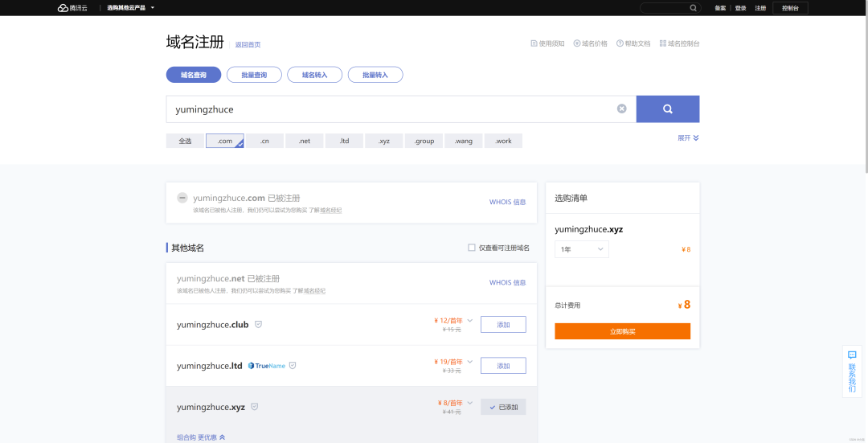The height and width of the screenshot is (443, 868).
Task: Toggle the .wang suffix filter
Action: [x=464, y=141]
